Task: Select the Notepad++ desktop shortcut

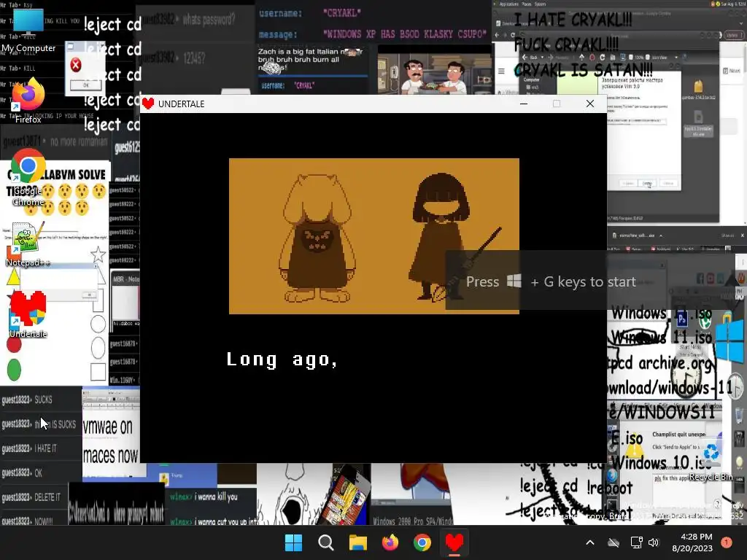Action: [28, 244]
